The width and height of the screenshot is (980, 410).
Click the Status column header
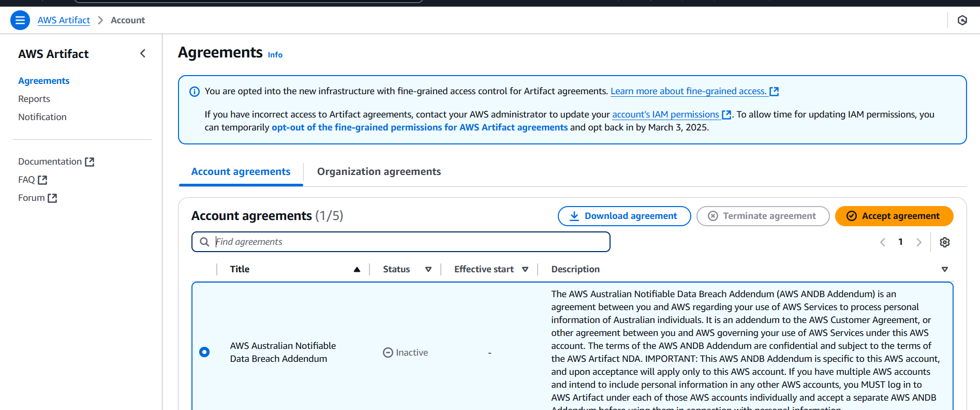point(396,269)
